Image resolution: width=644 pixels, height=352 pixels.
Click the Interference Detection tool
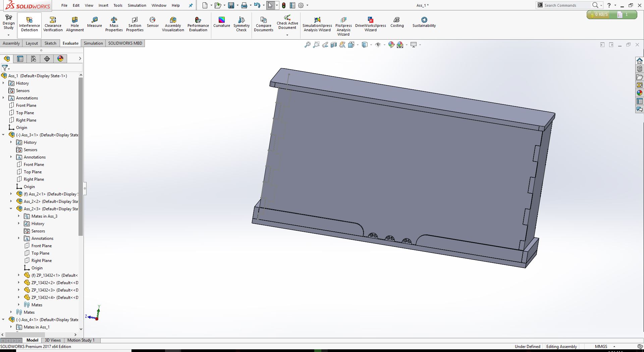[x=30, y=24]
